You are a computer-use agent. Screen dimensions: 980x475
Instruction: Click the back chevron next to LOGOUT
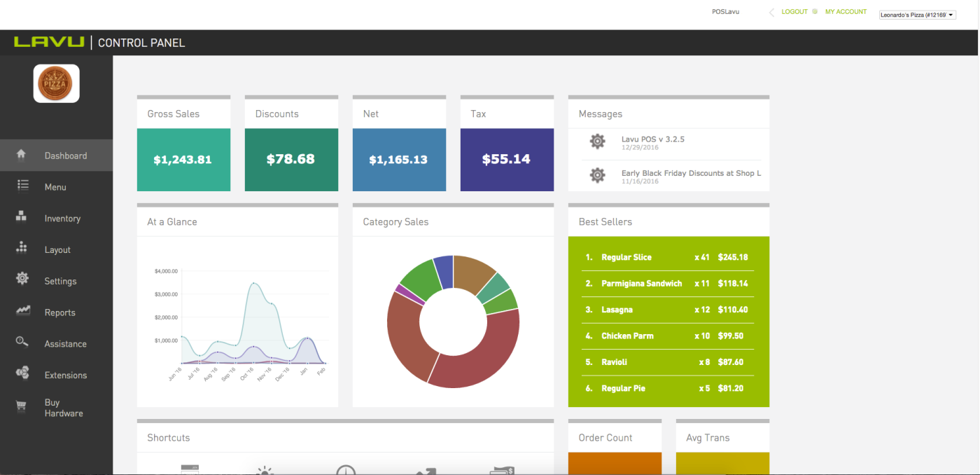(x=772, y=12)
